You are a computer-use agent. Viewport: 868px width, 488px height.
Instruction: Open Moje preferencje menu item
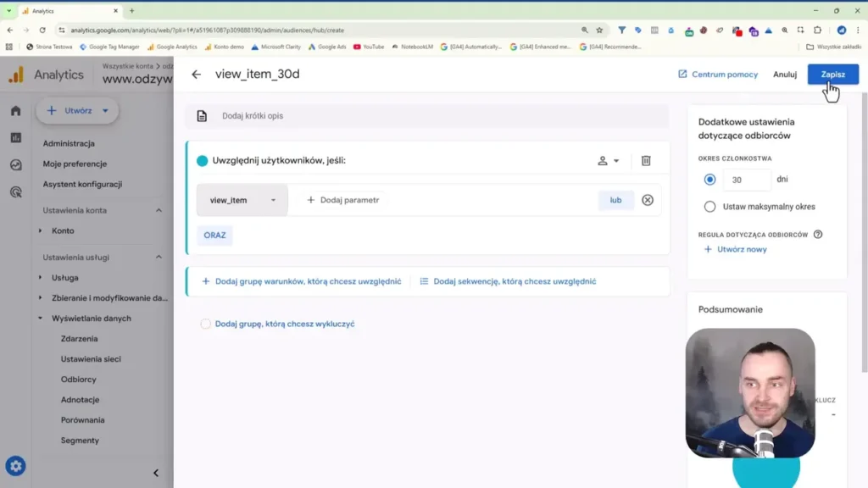(x=75, y=164)
